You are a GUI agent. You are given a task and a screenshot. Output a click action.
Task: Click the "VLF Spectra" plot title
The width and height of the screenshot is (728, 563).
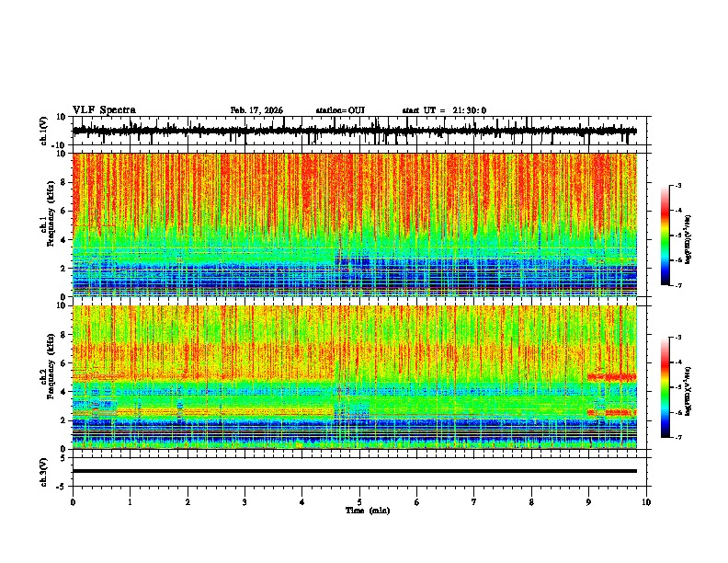pyautogui.click(x=104, y=110)
